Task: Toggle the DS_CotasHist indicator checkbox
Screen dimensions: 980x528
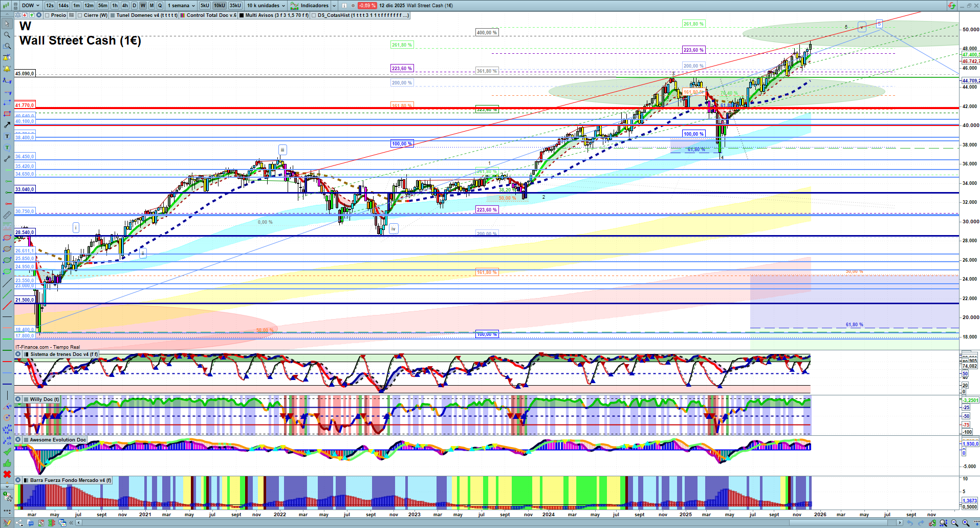Action: tap(314, 15)
